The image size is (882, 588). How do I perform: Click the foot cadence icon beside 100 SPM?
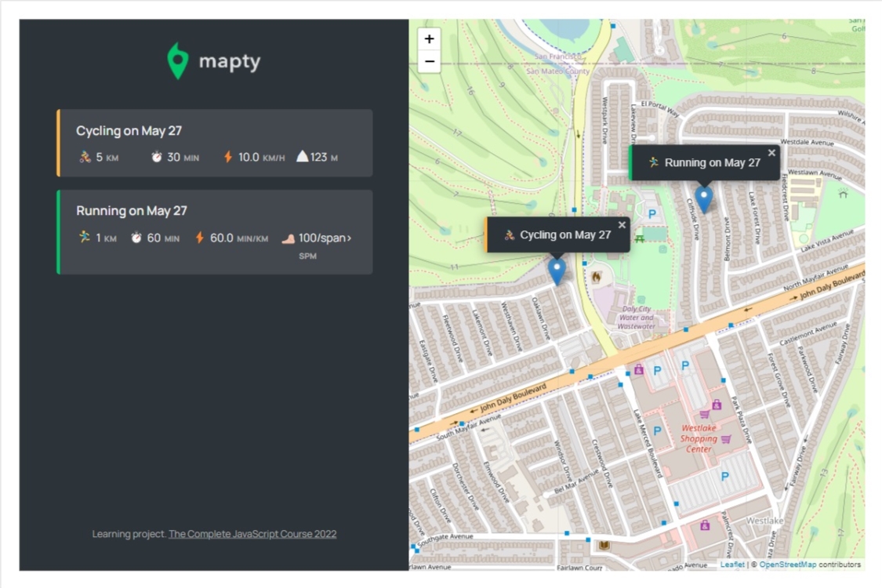tap(289, 238)
